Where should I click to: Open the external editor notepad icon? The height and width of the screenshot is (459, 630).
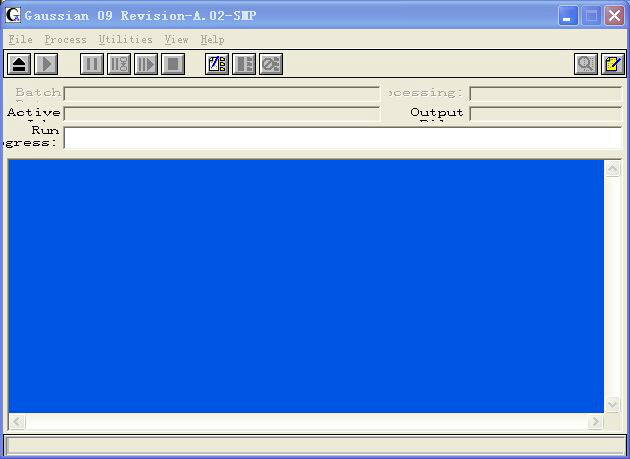coord(613,64)
